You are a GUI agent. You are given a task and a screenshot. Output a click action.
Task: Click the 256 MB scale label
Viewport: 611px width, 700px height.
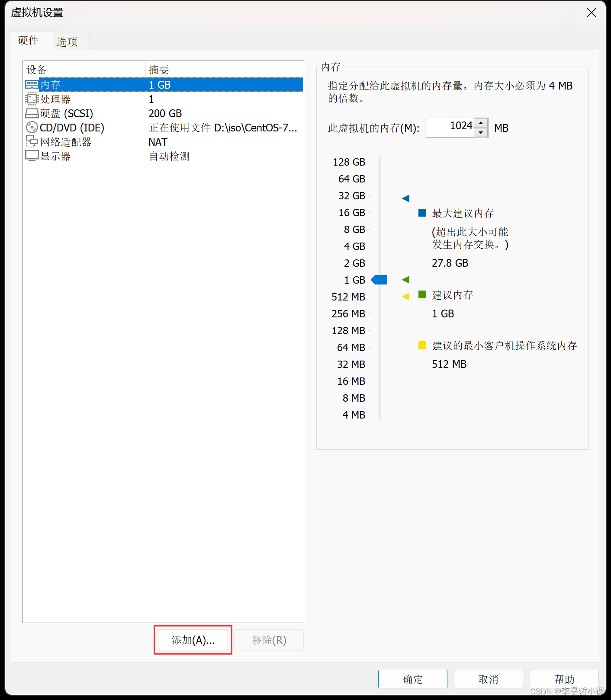tap(348, 313)
